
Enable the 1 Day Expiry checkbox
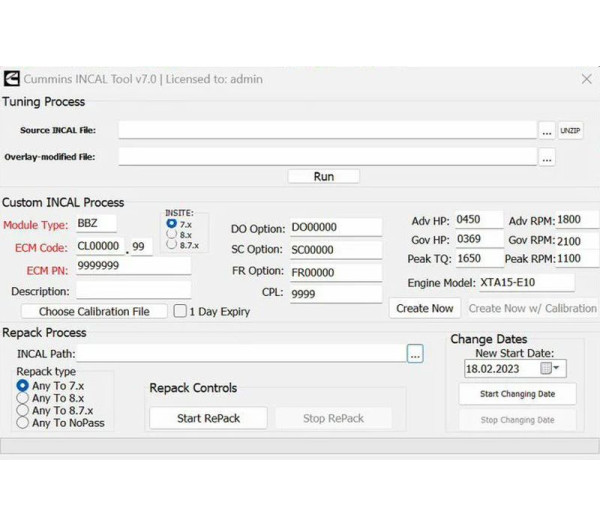(180, 311)
